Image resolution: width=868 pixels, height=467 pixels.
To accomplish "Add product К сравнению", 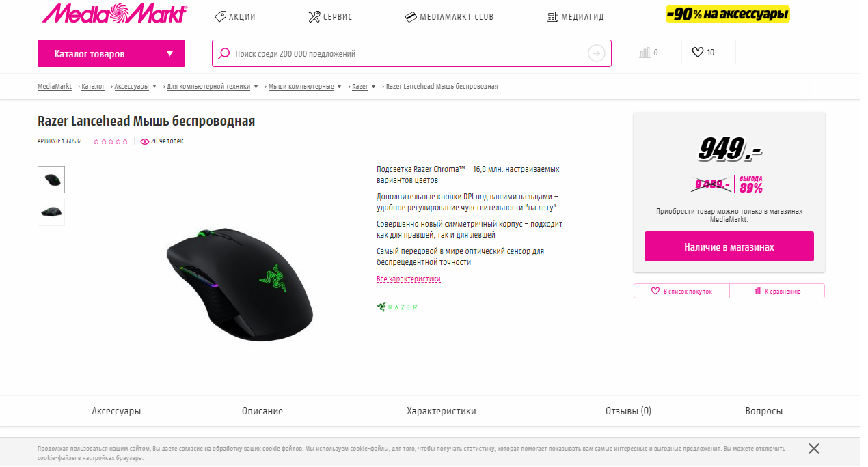I will click(x=777, y=291).
